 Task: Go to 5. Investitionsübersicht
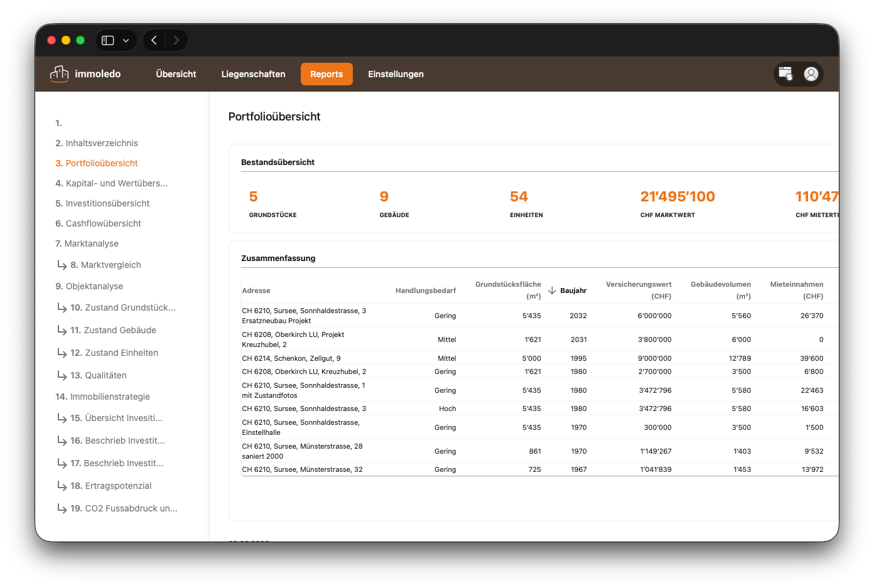(x=102, y=203)
